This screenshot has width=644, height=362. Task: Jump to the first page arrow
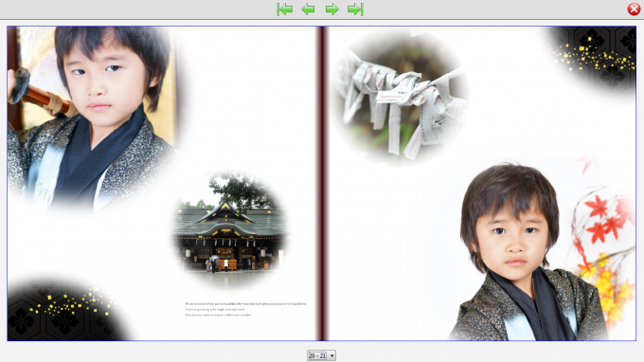pos(285,9)
